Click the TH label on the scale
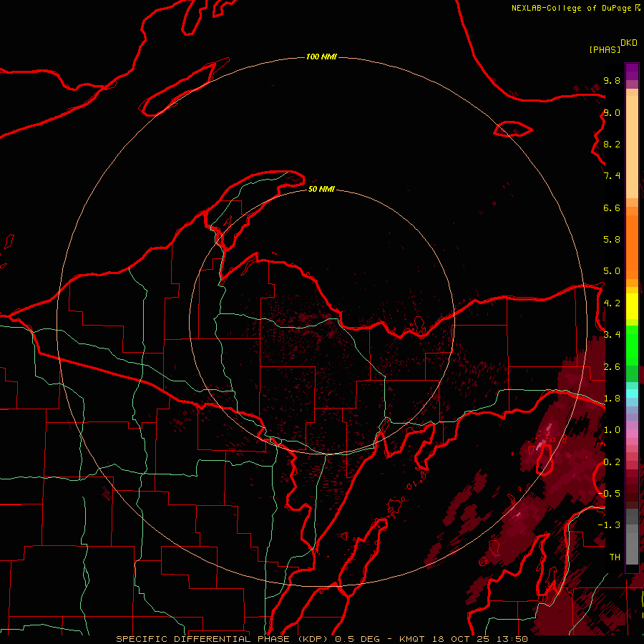Image resolution: width=644 pixels, height=644 pixels. [615, 557]
